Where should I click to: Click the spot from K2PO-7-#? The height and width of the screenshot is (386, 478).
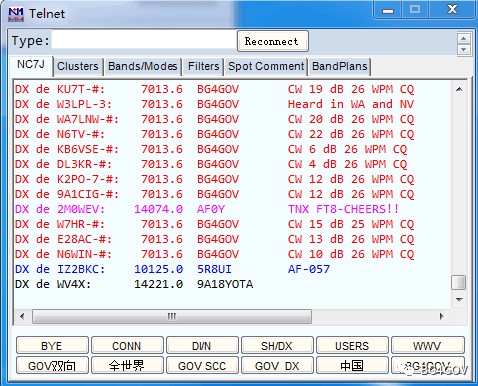pyautogui.click(x=215, y=179)
